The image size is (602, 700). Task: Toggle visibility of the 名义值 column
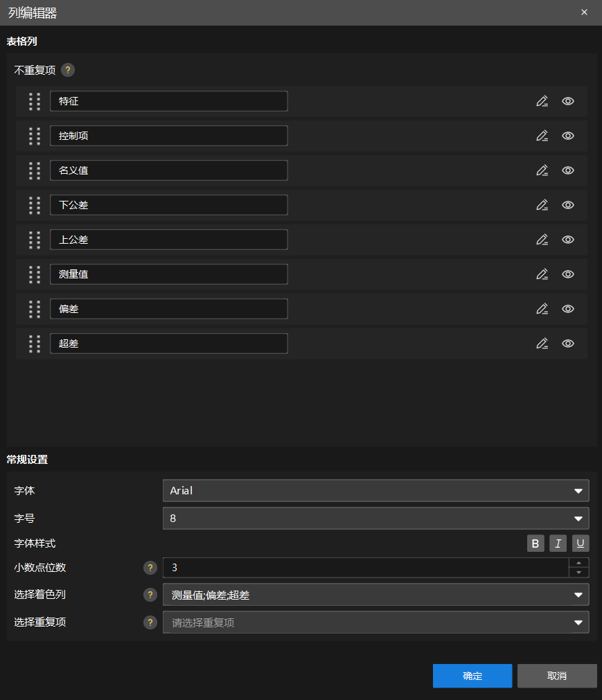click(x=568, y=170)
